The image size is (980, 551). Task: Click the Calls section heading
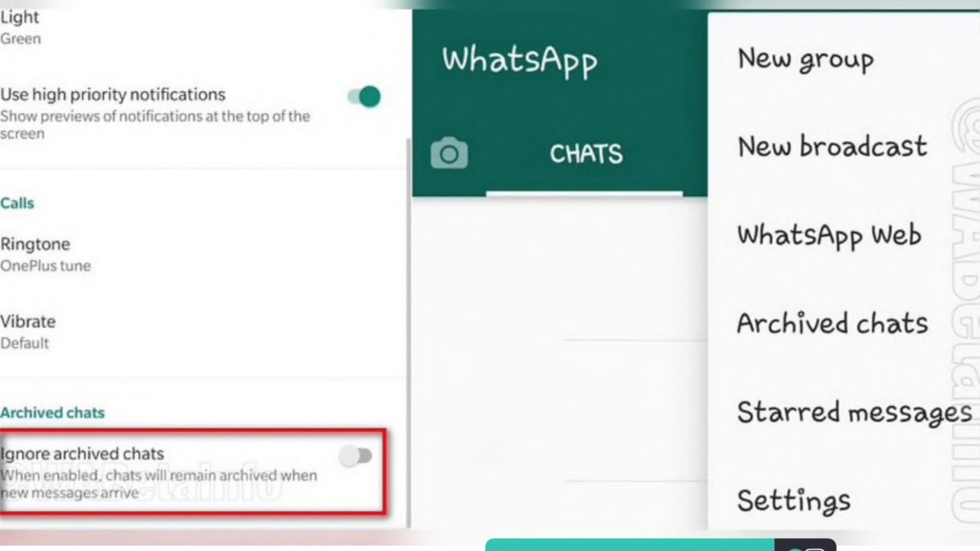pyautogui.click(x=17, y=203)
